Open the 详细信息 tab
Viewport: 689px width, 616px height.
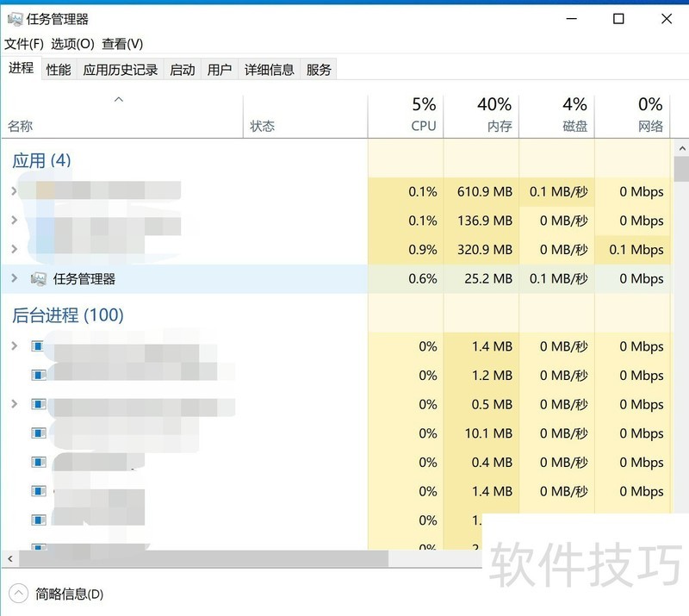click(x=270, y=70)
